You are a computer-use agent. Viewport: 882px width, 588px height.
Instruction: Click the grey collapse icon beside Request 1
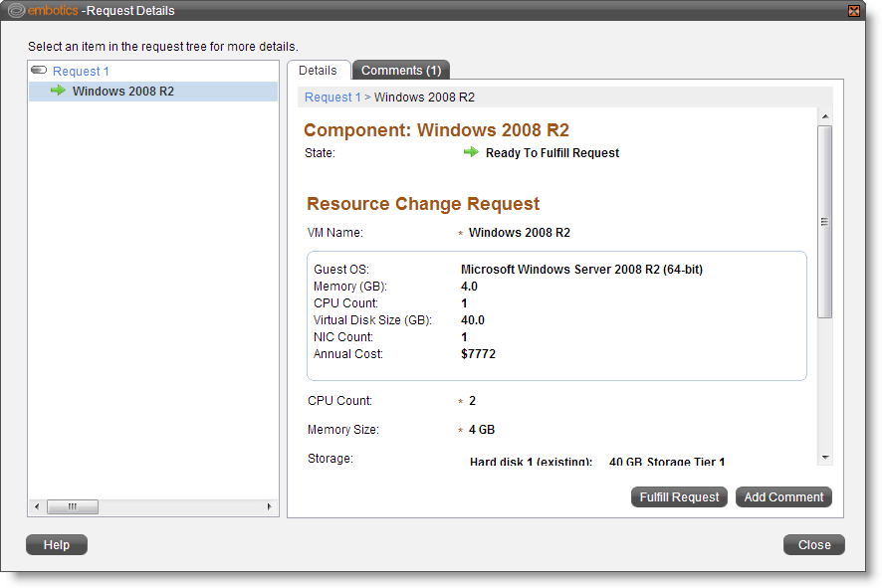point(38,70)
